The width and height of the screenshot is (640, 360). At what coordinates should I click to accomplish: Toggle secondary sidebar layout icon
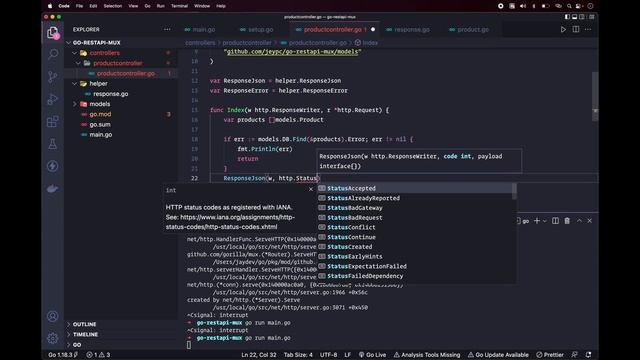pyautogui.click(x=582, y=17)
